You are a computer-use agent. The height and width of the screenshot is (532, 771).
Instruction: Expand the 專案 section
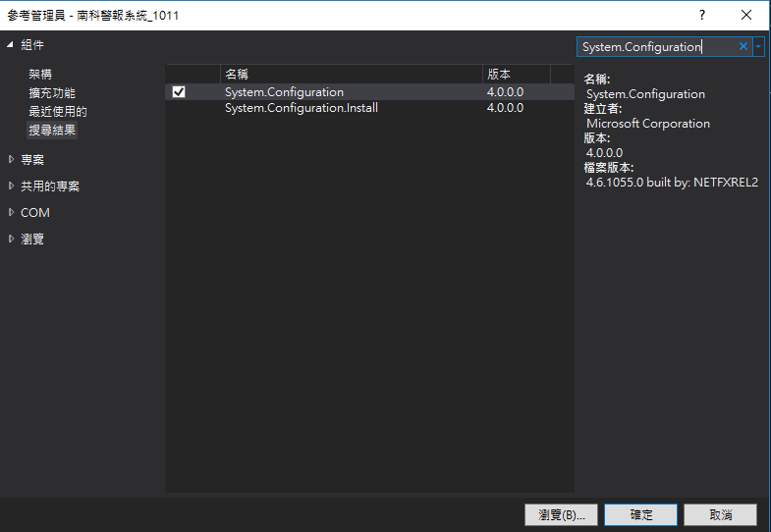click(x=11, y=159)
